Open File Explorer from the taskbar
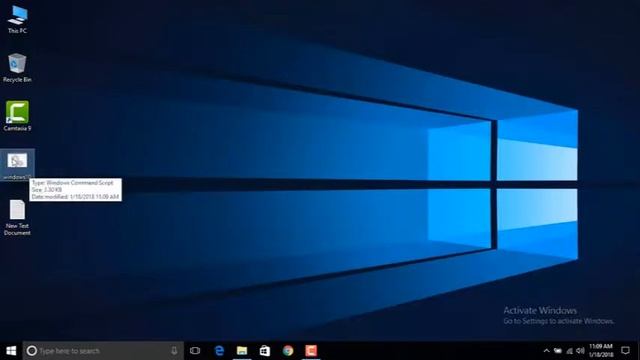The width and height of the screenshot is (640, 360). [x=242, y=351]
